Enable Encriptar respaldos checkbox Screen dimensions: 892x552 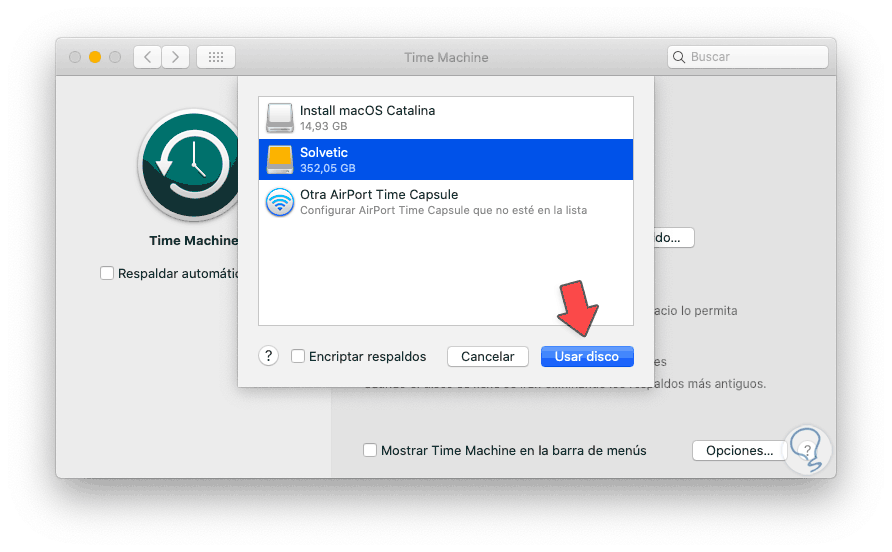298,356
